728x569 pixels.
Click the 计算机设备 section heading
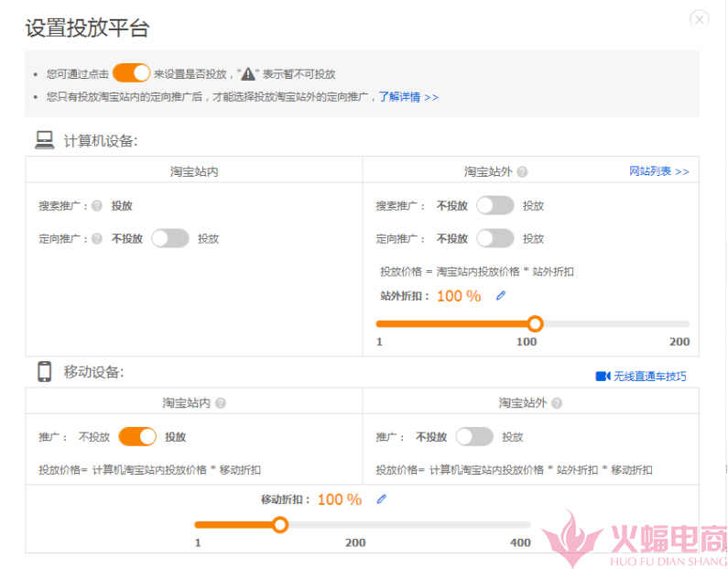point(101,141)
